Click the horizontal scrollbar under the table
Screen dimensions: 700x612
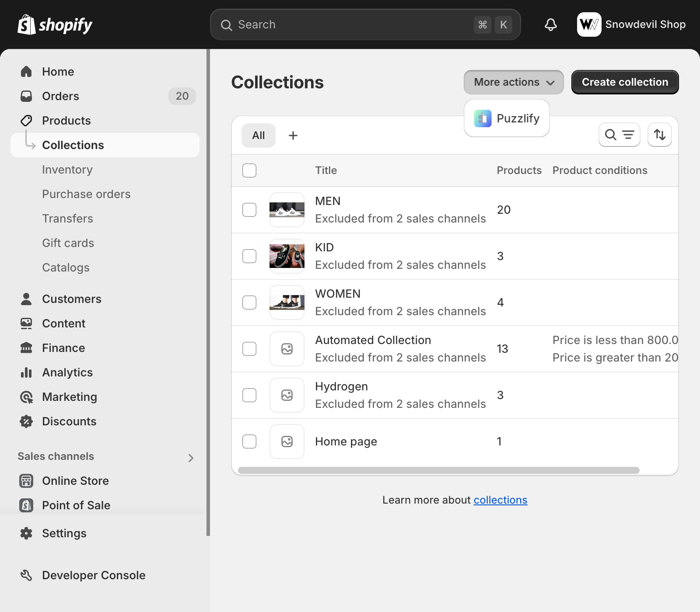click(438, 470)
